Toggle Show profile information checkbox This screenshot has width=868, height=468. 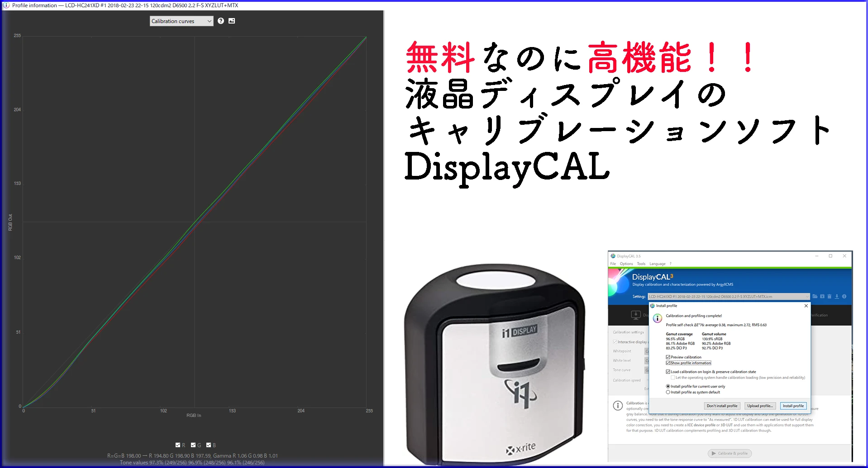click(668, 363)
